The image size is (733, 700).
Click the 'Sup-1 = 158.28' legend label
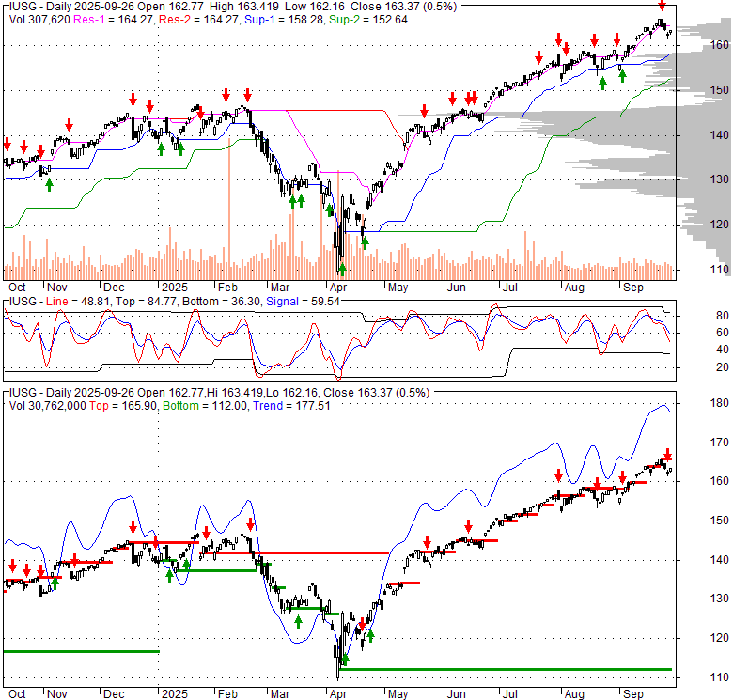tap(284, 20)
